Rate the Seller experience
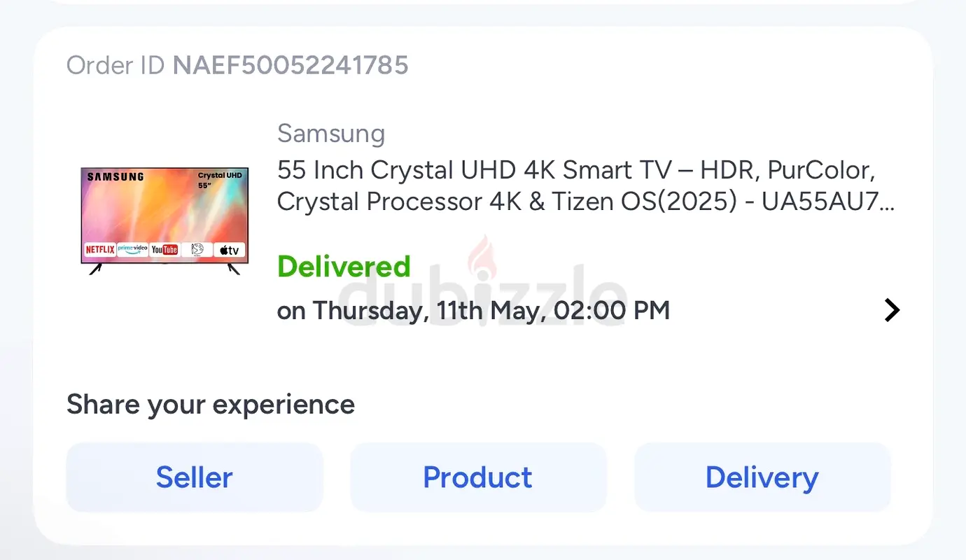The height and width of the screenshot is (560, 966). point(195,477)
